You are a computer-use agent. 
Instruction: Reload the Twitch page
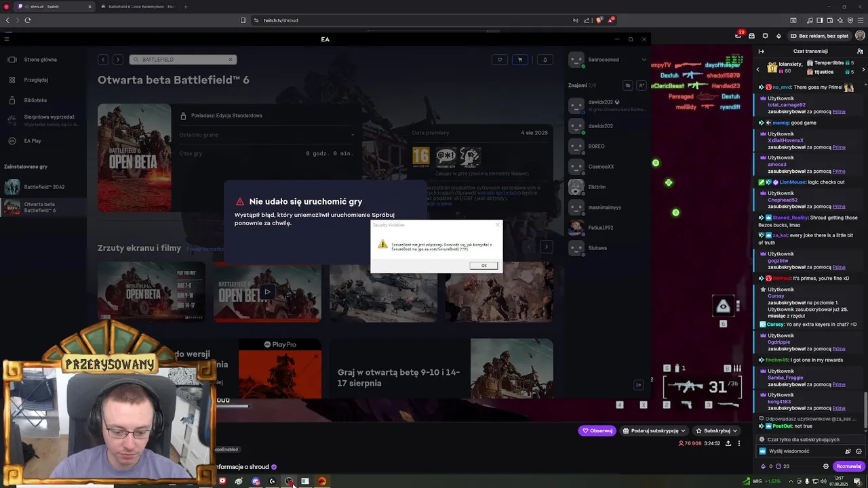coord(28,20)
